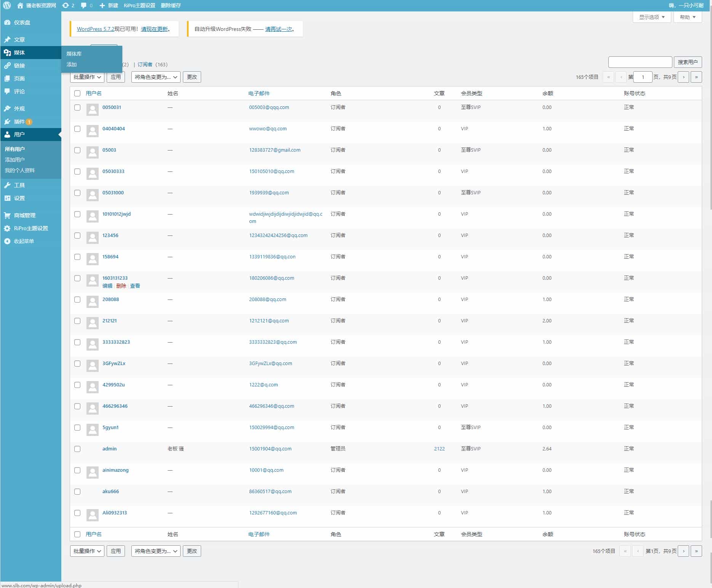Click the Appearance paintbrush icon
The height and width of the screenshot is (588, 712).
(x=7, y=109)
